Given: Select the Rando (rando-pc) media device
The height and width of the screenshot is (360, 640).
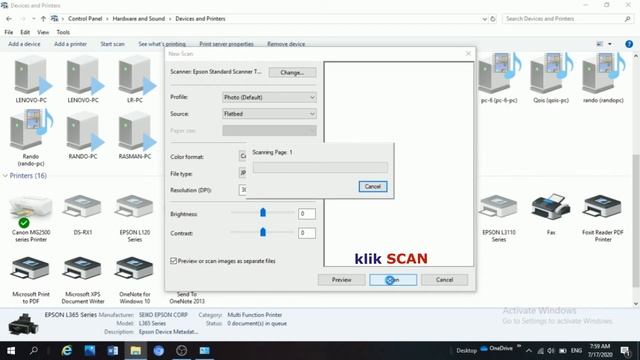Looking at the screenshot, I should point(31,138).
